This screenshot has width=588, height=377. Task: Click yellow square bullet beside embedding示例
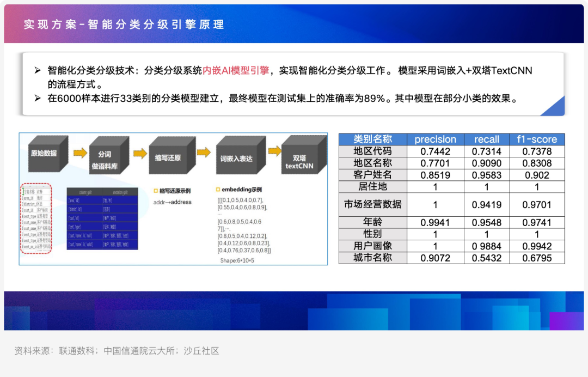tap(218, 190)
